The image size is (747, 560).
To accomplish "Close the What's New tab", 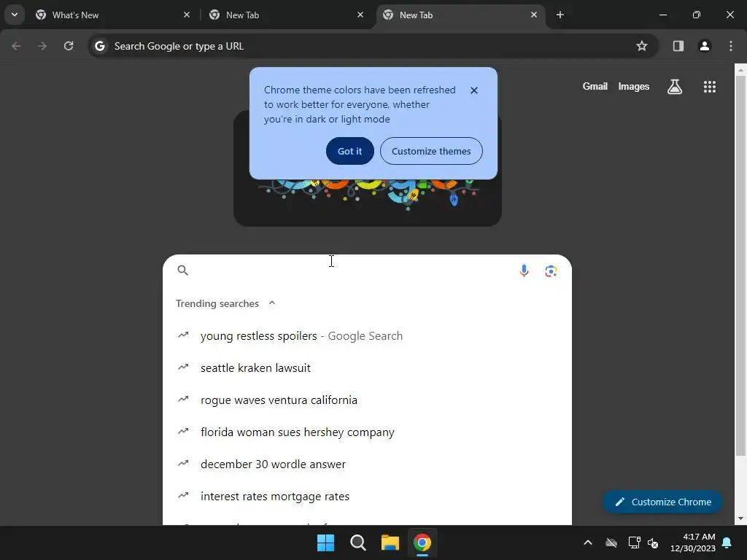I will pyautogui.click(x=187, y=15).
